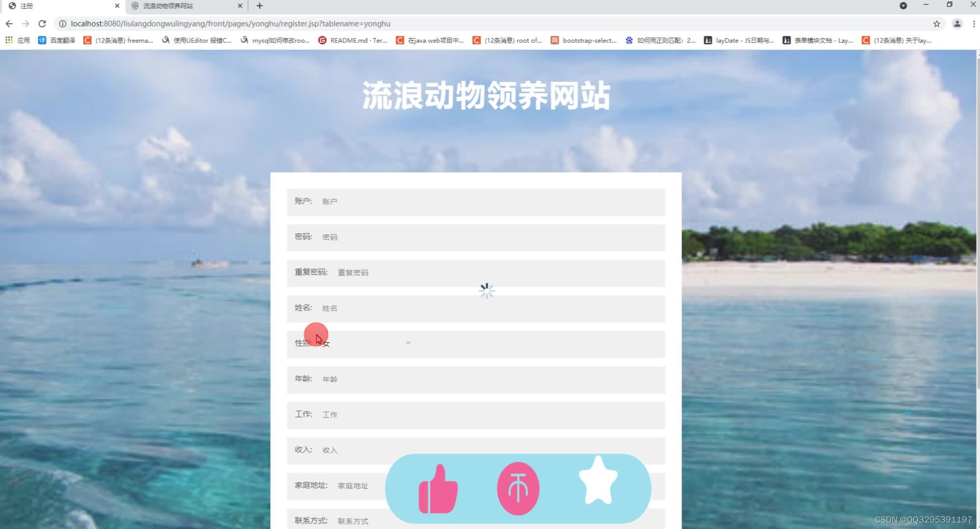Open the Chrome profile avatar
Viewport: 980px width, 529px height.
click(x=957, y=24)
